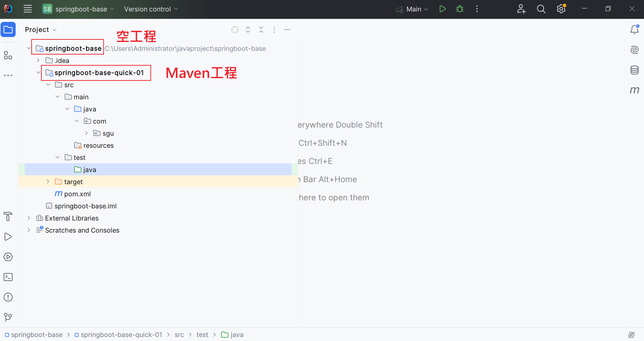The height and width of the screenshot is (341, 644).
Task: Open the Terminal tool window
Action: pyautogui.click(x=8, y=277)
